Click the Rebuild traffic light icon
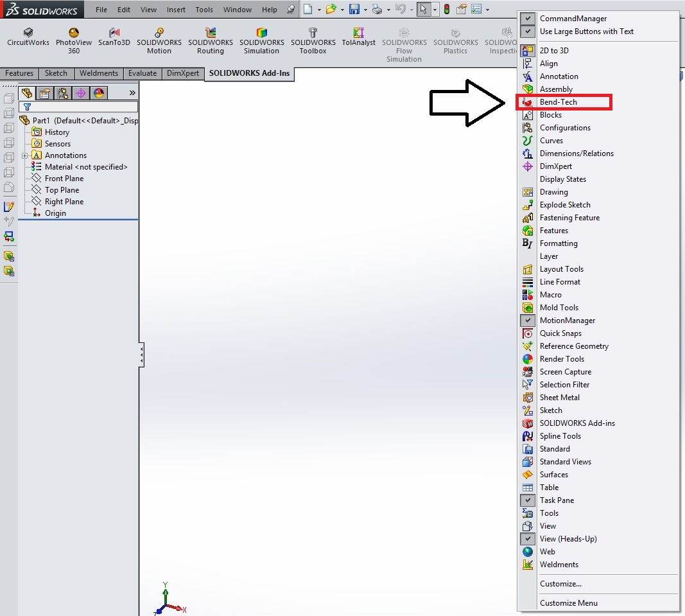Image resolution: width=685 pixels, height=616 pixels. click(x=447, y=9)
